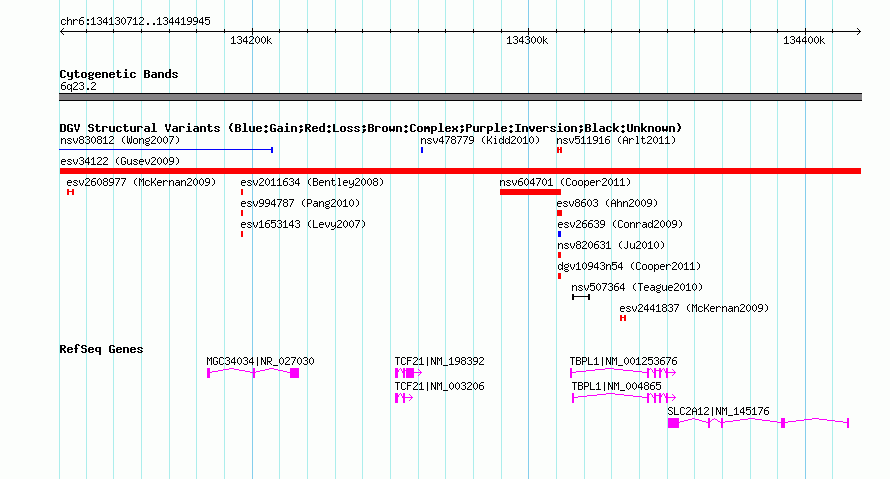Select the red esv8603 loss marker

(x=559, y=213)
